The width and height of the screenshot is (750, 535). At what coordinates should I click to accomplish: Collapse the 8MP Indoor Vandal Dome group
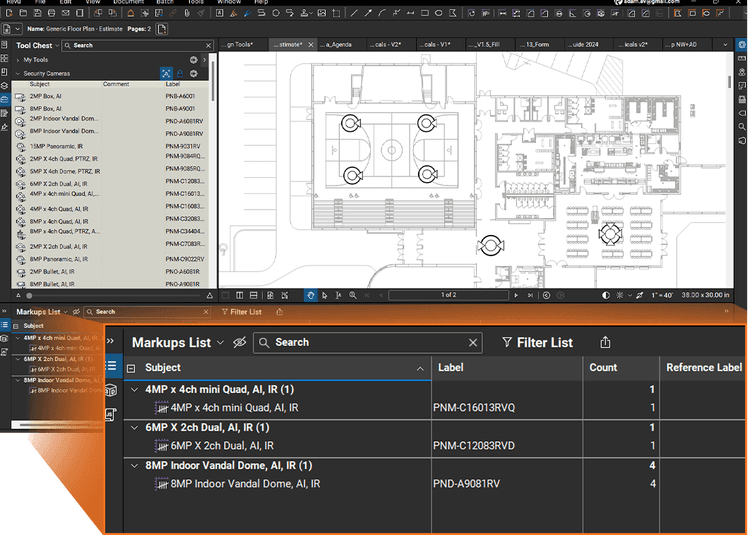[134, 466]
